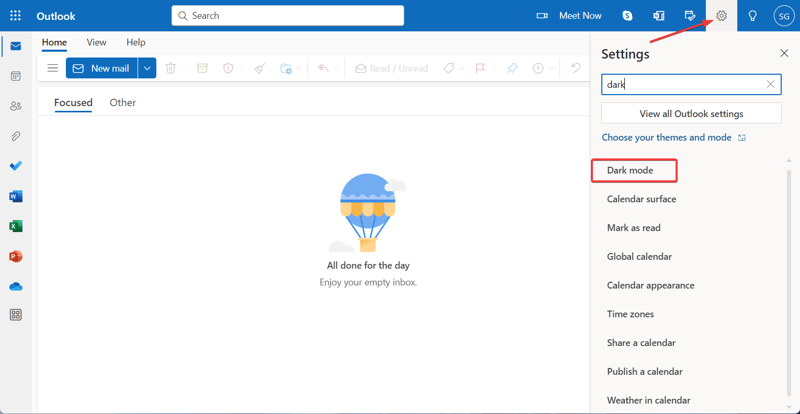Image resolution: width=800 pixels, height=414 pixels.
Task: Open OneDrive from the sidebar
Action: point(16,286)
